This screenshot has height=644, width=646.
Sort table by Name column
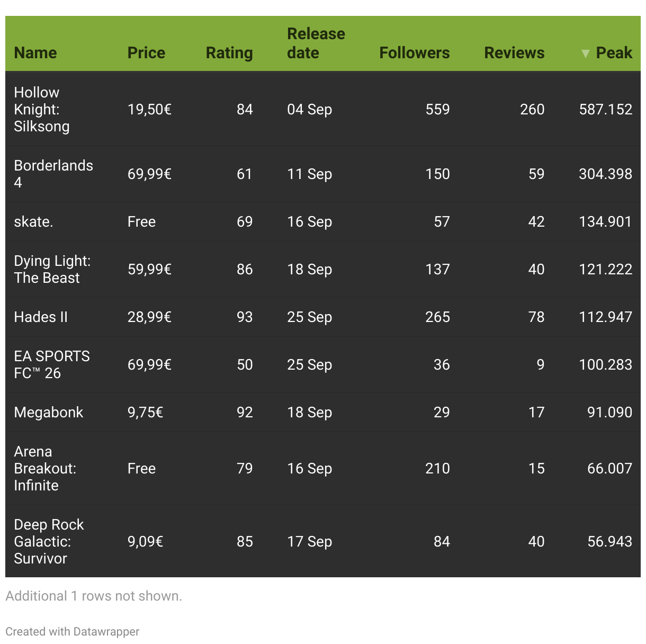pyautogui.click(x=35, y=53)
